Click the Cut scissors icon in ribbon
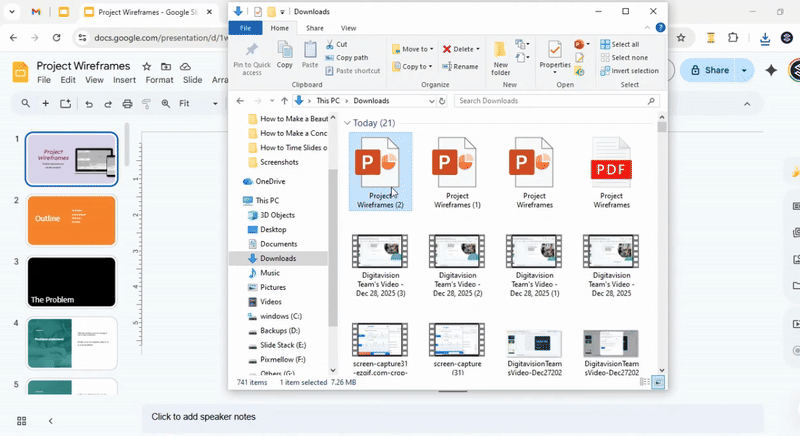The image size is (800, 436). [328, 45]
